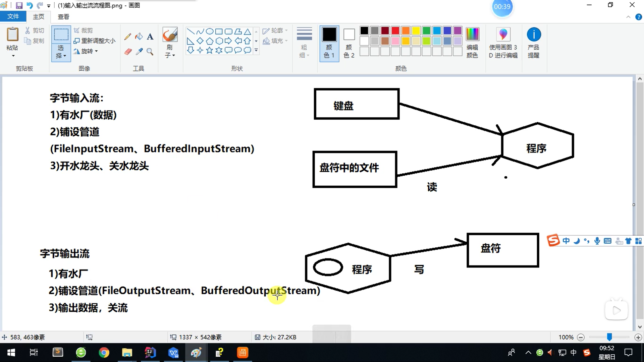The image size is (644, 362).
Task: Pick the purple color swatch
Action: tap(458, 31)
